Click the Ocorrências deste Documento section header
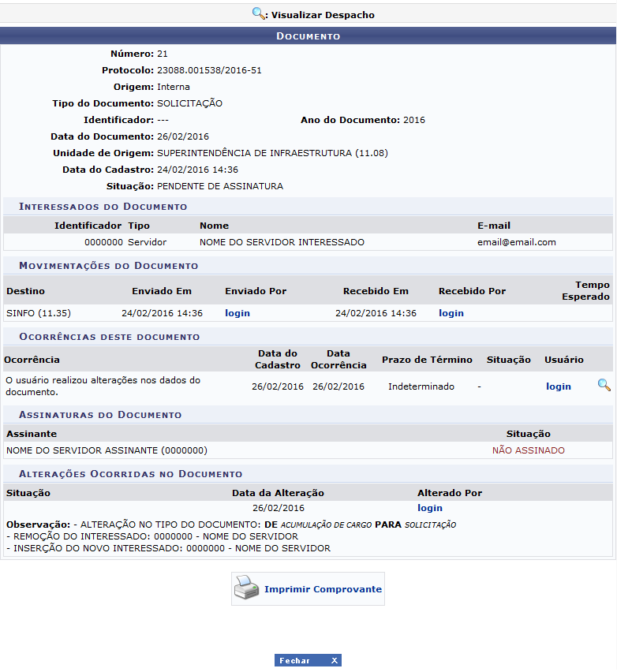 [110, 337]
